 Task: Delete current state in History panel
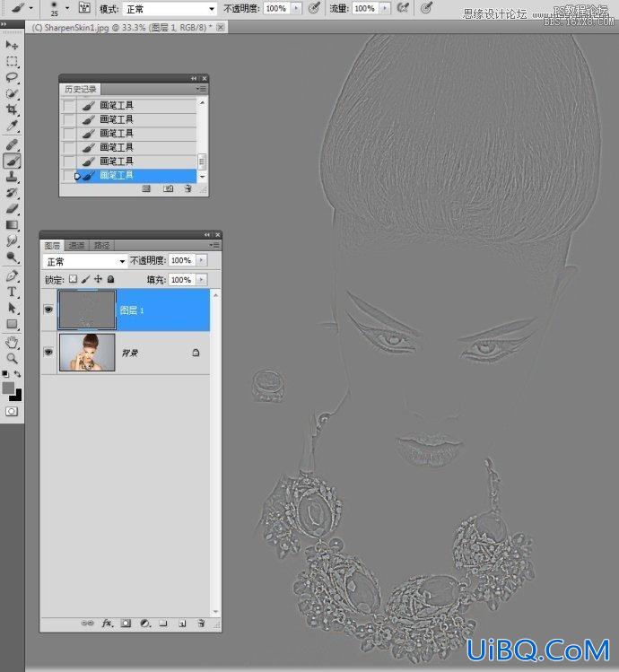(187, 188)
